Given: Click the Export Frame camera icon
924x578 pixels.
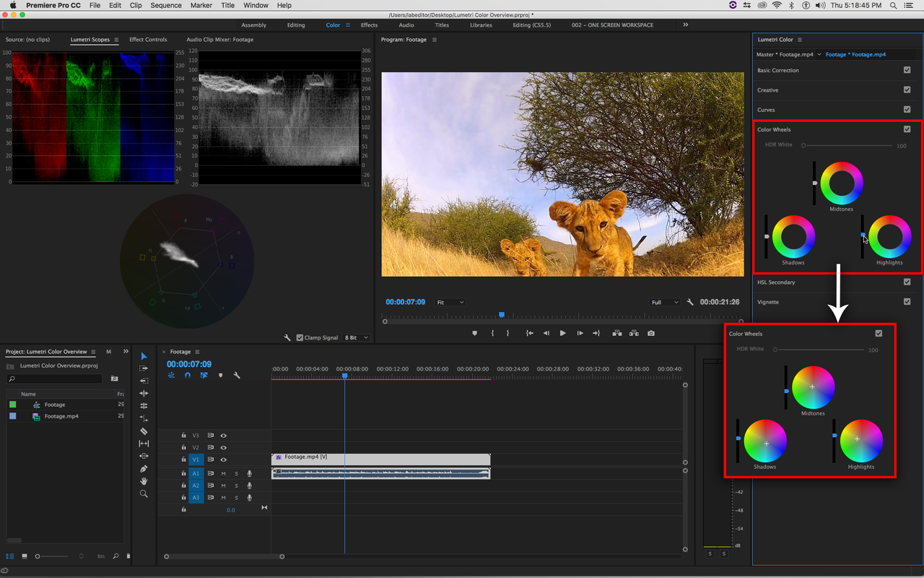Looking at the screenshot, I should pyautogui.click(x=650, y=333).
